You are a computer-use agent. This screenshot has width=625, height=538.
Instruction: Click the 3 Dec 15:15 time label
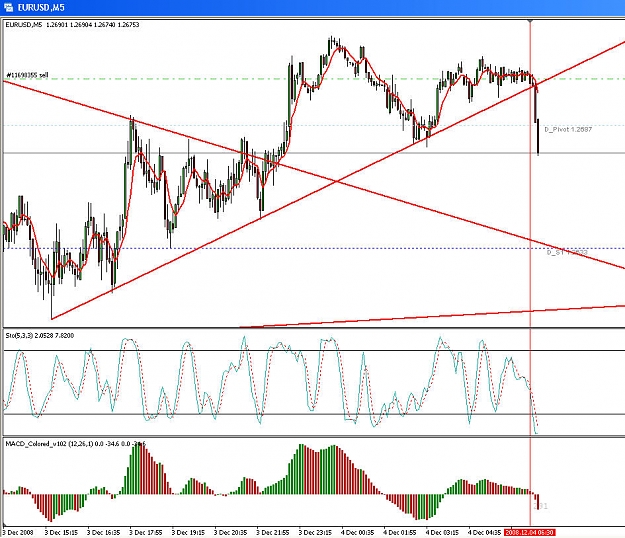(61, 532)
